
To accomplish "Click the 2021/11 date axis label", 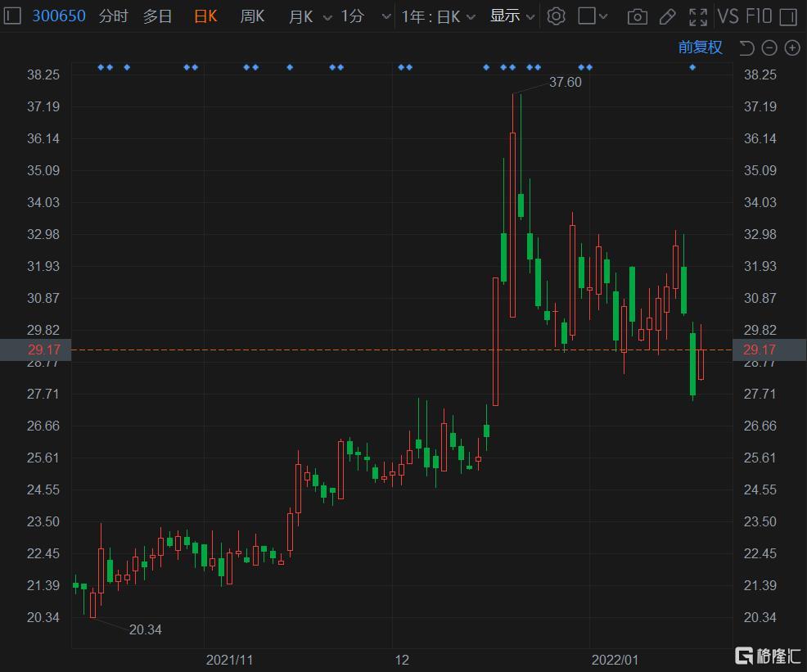I will click(229, 660).
